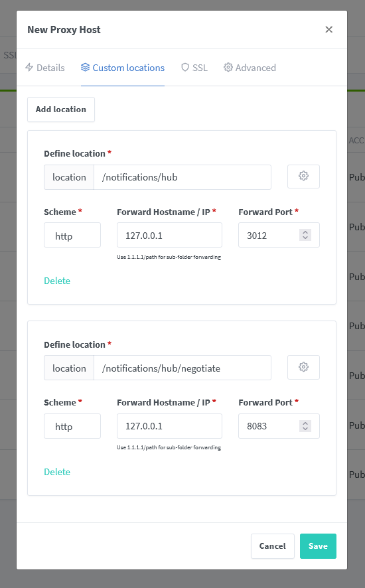Increase the Forward Port 3012 stepper
Image resolution: width=365 pixels, height=588 pixels.
pyautogui.click(x=305, y=232)
